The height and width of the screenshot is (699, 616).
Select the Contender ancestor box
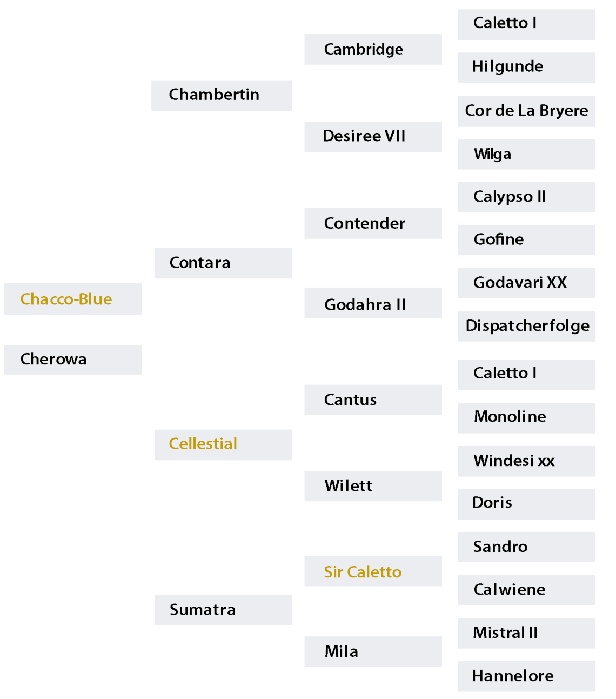coord(365,223)
